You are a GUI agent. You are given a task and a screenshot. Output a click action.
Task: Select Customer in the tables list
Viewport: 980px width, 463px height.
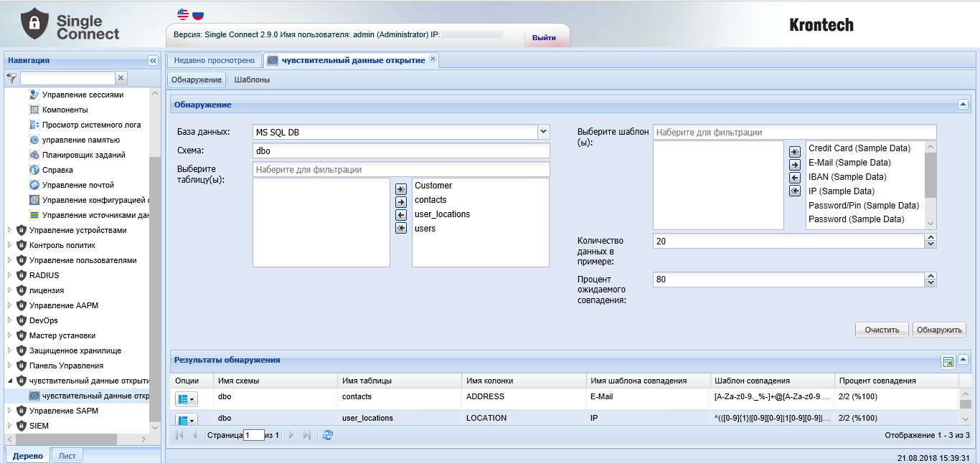click(x=481, y=186)
